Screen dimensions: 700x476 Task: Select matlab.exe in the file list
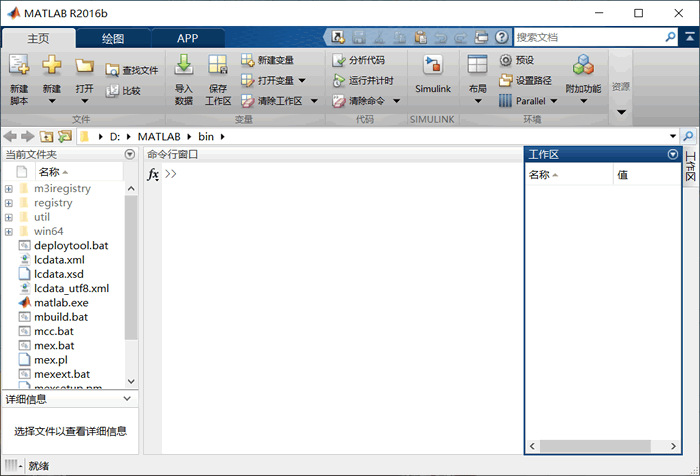[61, 303]
